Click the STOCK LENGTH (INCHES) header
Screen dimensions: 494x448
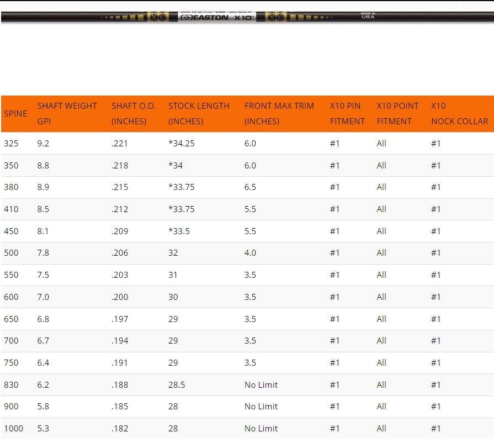(x=199, y=113)
